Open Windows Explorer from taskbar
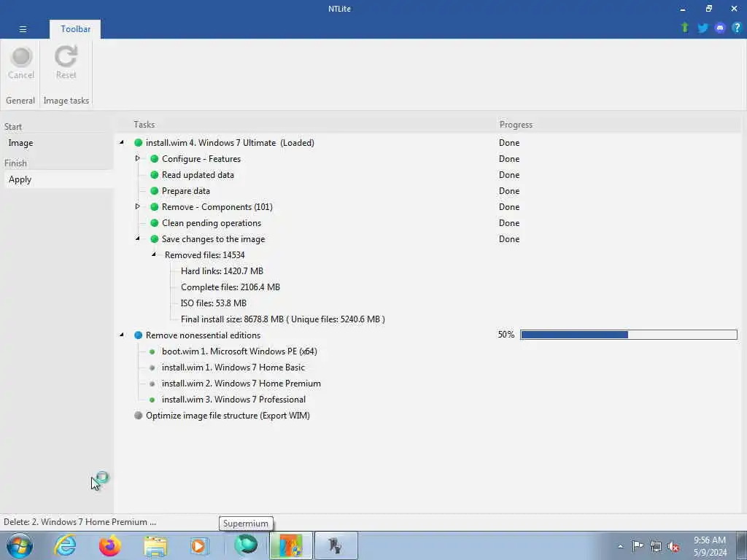This screenshot has height=560, width=747. pos(155,546)
